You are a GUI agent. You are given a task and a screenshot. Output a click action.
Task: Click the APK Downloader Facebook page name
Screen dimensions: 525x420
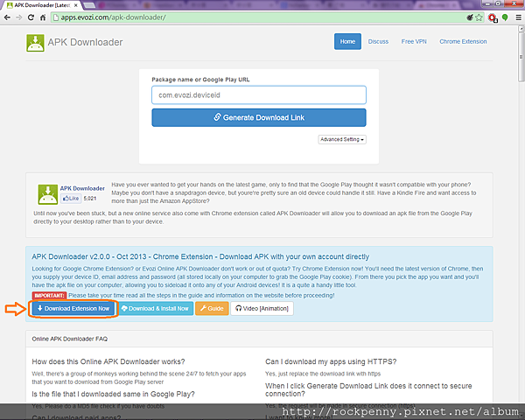click(82, 188)
